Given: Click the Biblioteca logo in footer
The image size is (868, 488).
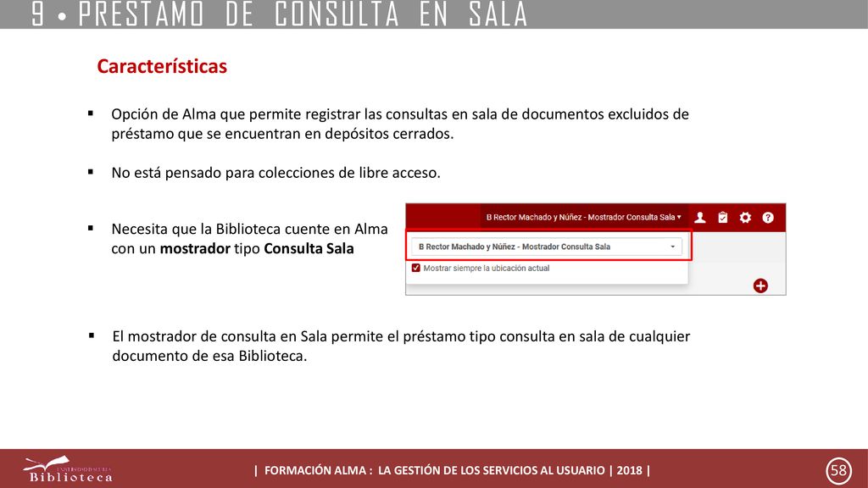Looking at the screenshot, I should [68, 469].
